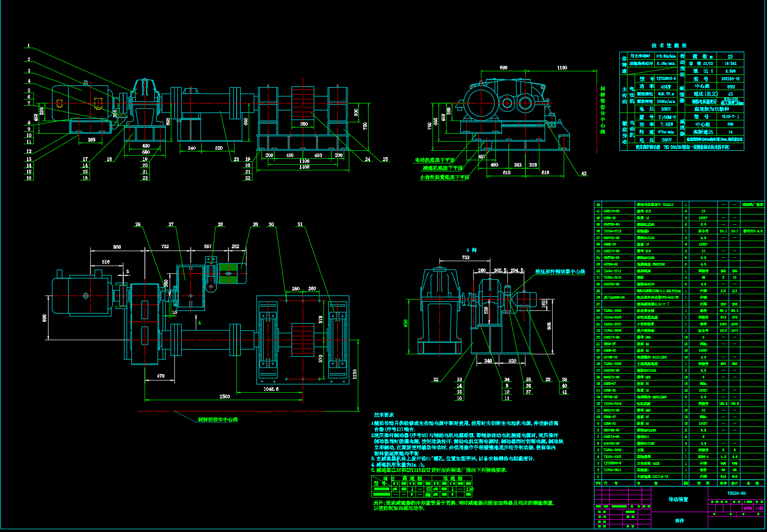Select the A 向 view label
Image resolution: width=767 pixels, height=532 pixels.
click(x=471, y=250)
